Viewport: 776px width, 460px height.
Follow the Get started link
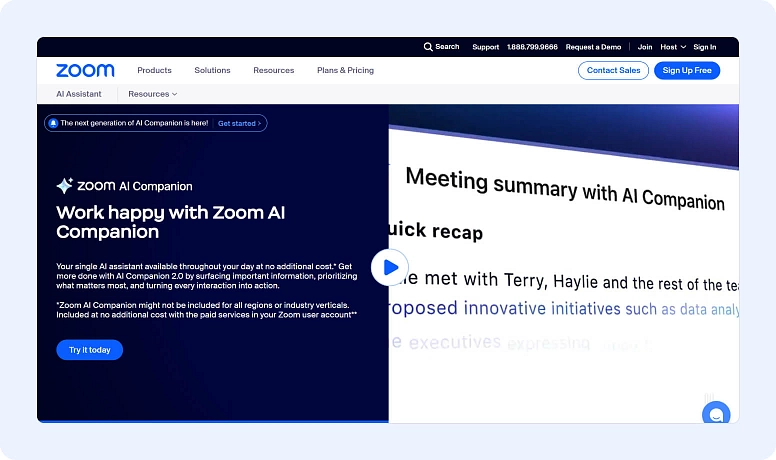239,123
